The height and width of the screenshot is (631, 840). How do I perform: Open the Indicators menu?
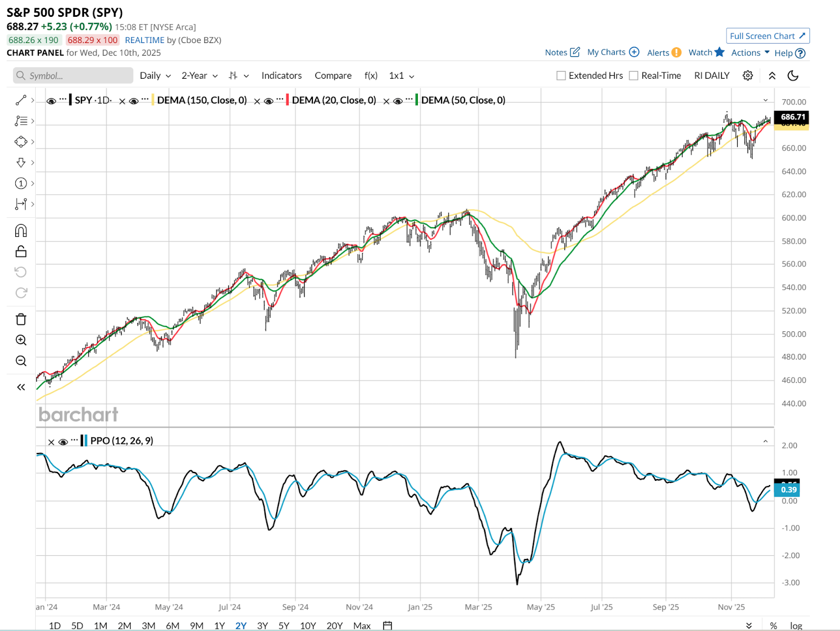point(281,76)
